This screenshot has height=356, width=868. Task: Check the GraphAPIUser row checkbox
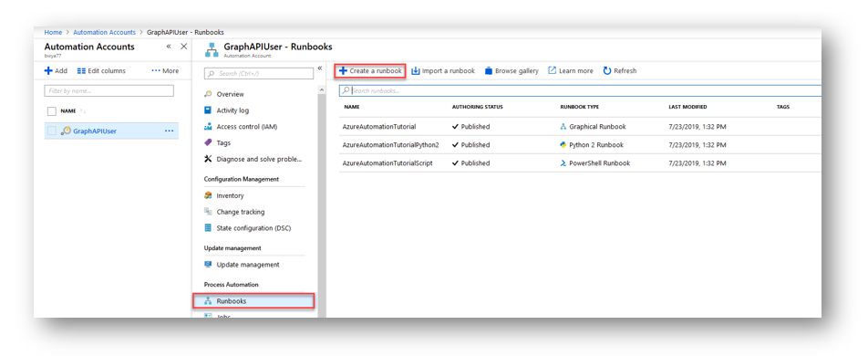tap(52, 131)
